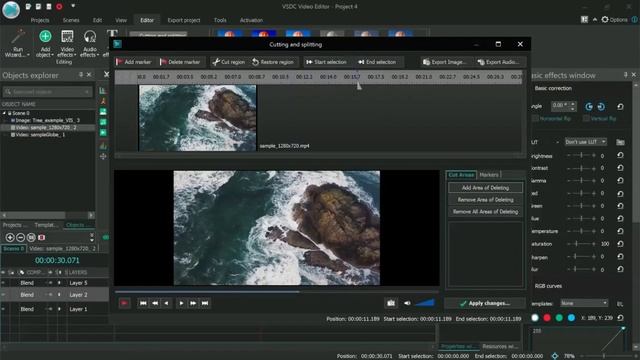The image size is (640, 360).
Task: Collapse the Scene 0 tree node
Action: click(4, 113)
